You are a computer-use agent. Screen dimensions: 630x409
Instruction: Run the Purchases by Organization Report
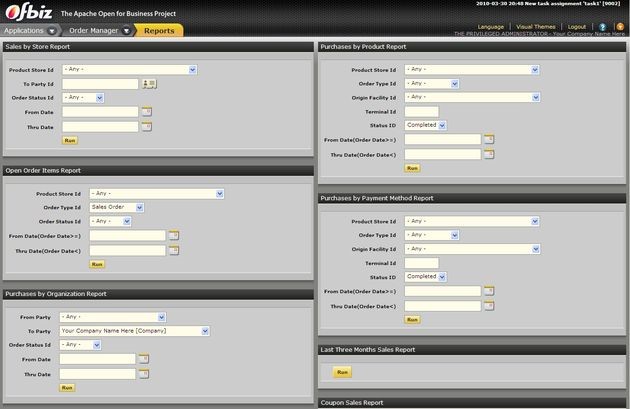pyautogui.click(x=67, y=388)
